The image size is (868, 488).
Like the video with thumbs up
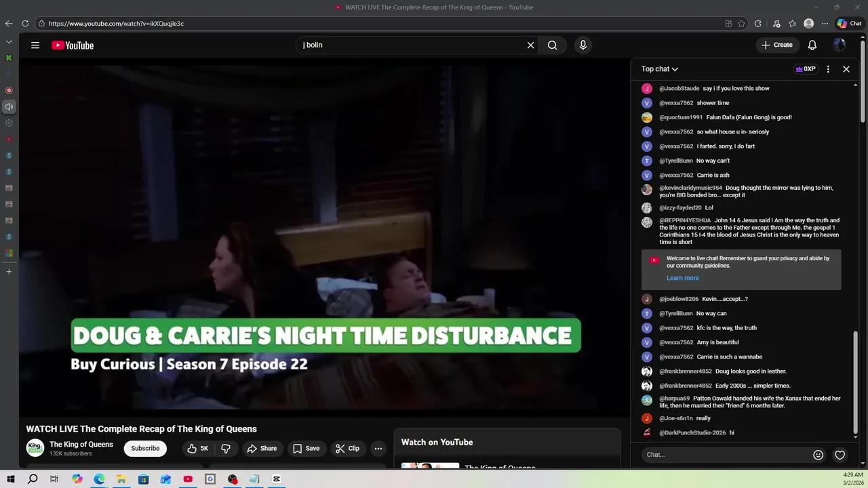click(x=198, y=448)
